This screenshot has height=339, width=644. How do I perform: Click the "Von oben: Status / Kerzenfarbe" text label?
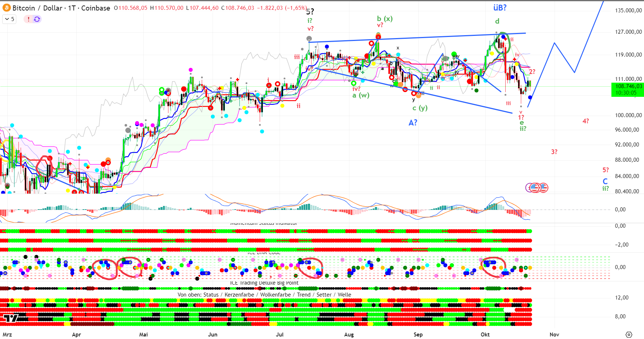coord(264,295)
